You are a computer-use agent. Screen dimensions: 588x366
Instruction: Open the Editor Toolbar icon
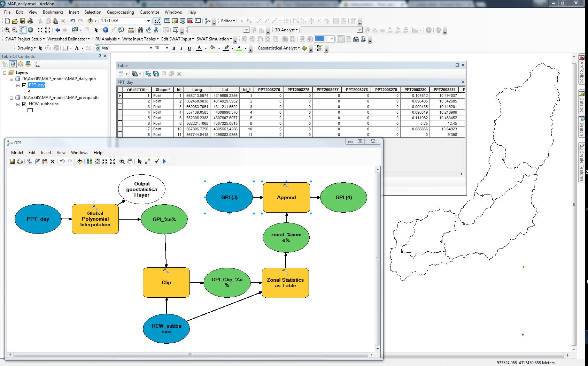[x=157, y=21]
